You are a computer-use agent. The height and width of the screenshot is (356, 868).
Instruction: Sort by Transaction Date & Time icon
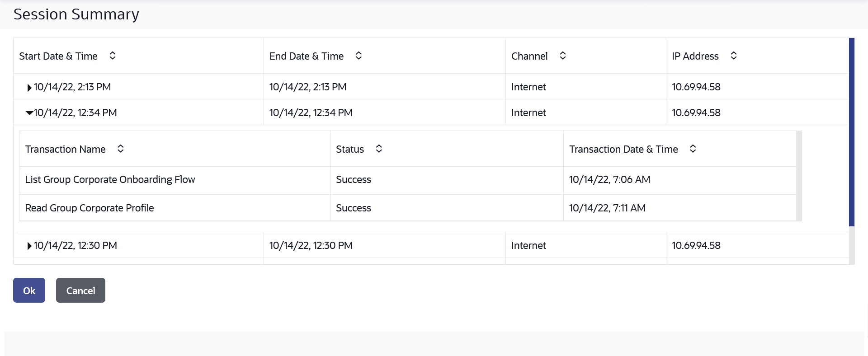pos(693,149)
